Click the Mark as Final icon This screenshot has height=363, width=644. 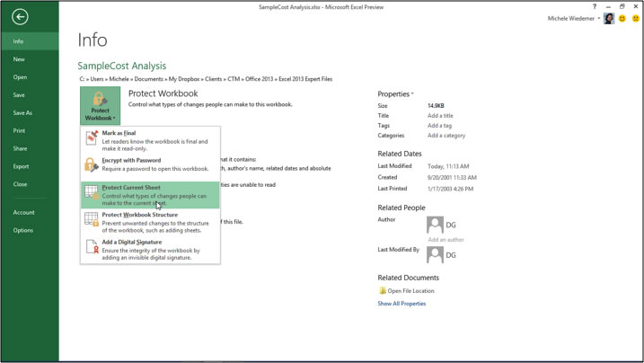point(92,137)
